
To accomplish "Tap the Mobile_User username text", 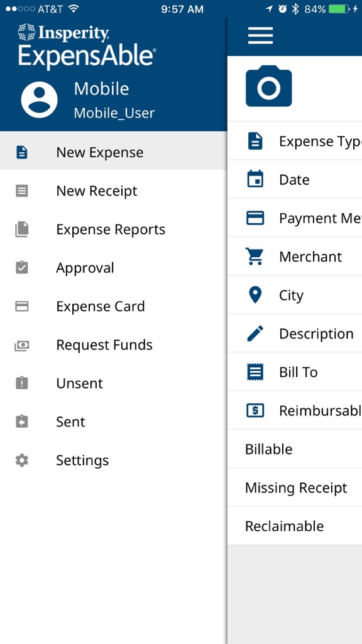I will pyautogui.click(x=114, y=113).
